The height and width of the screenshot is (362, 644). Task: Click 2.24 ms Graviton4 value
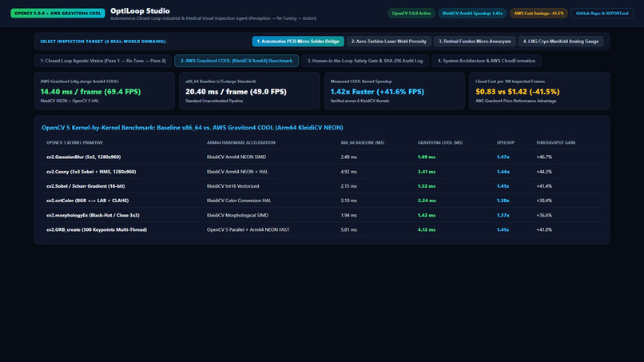coord(427,201)
